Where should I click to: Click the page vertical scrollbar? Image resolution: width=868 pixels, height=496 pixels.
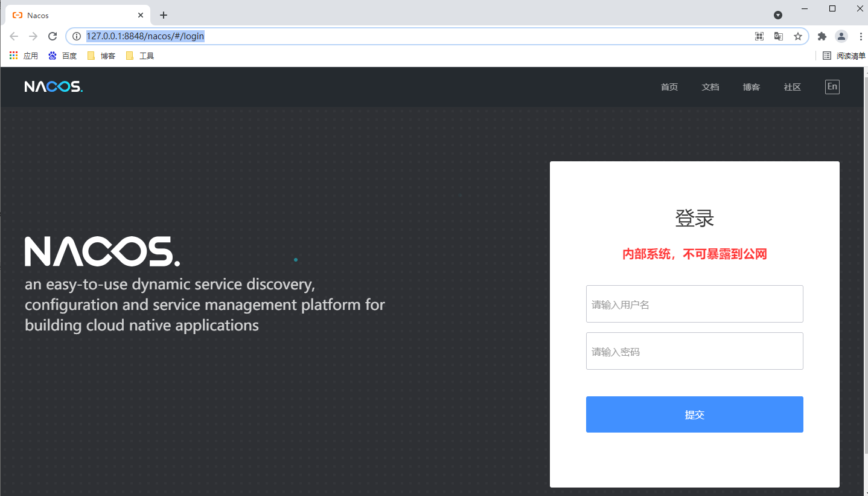(x=866, y=266)
